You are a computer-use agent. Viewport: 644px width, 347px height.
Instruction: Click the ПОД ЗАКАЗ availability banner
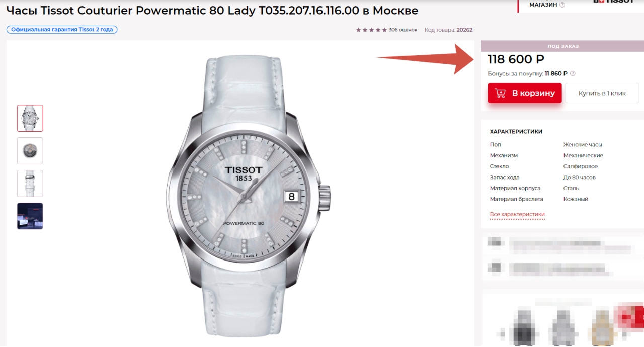(x=562, y=46)
